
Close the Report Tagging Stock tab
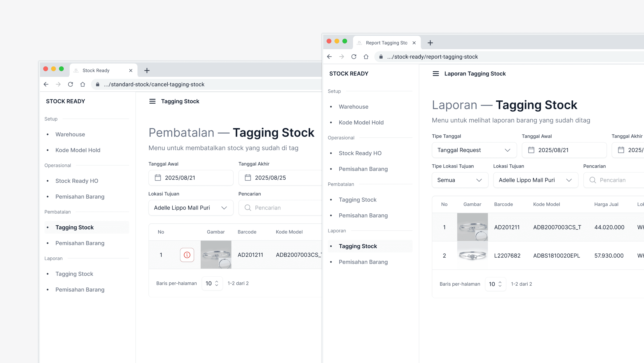(x=414, y=43)
